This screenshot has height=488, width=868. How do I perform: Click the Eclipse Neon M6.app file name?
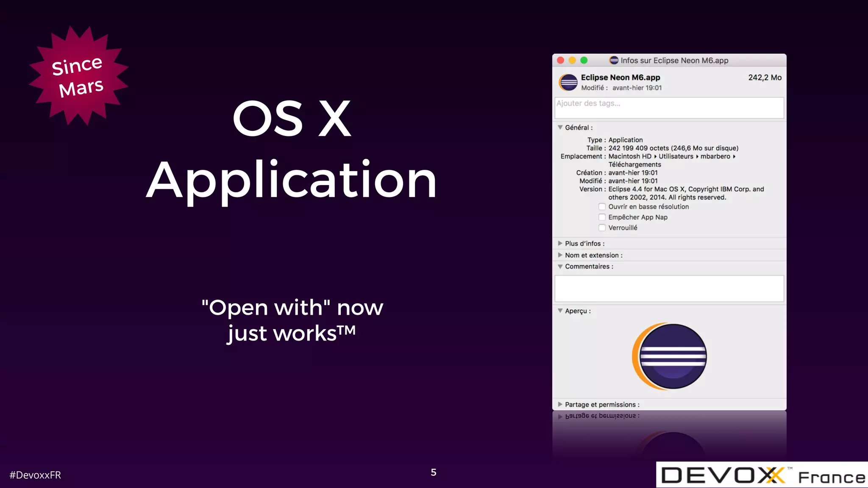click(x=620, y=78)
